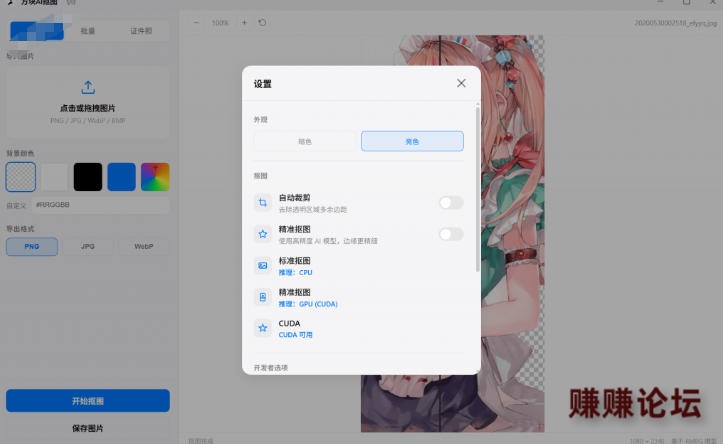Screen dimensions: 723x444
Task: Click the upload arrow icon
Action: point(88,87)
